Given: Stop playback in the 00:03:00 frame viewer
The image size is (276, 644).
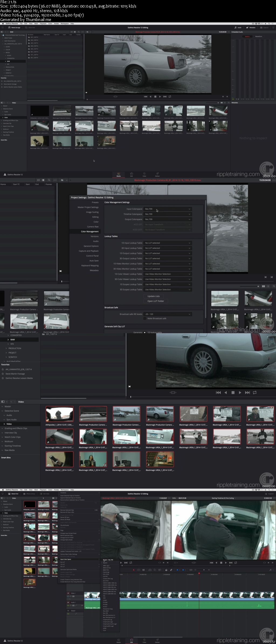Looking at the screenshot, I should coord(233,393).
